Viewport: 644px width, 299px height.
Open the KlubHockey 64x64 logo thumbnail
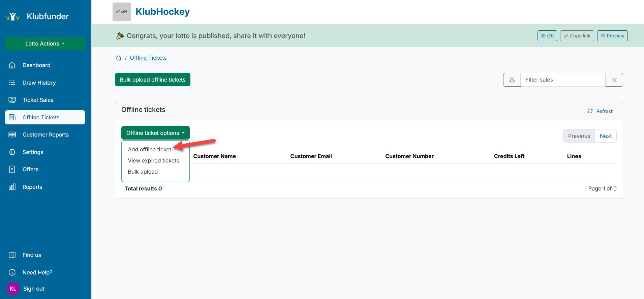[x=122, y=12]
